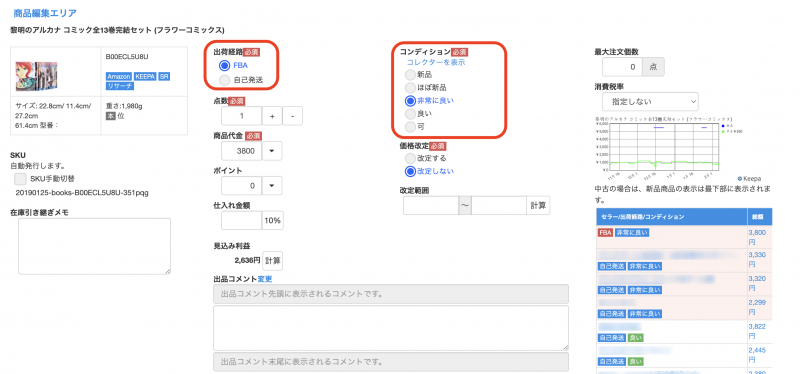
Task: Open the ポイント dropdown arrow
Action: (x=272, y=186)
